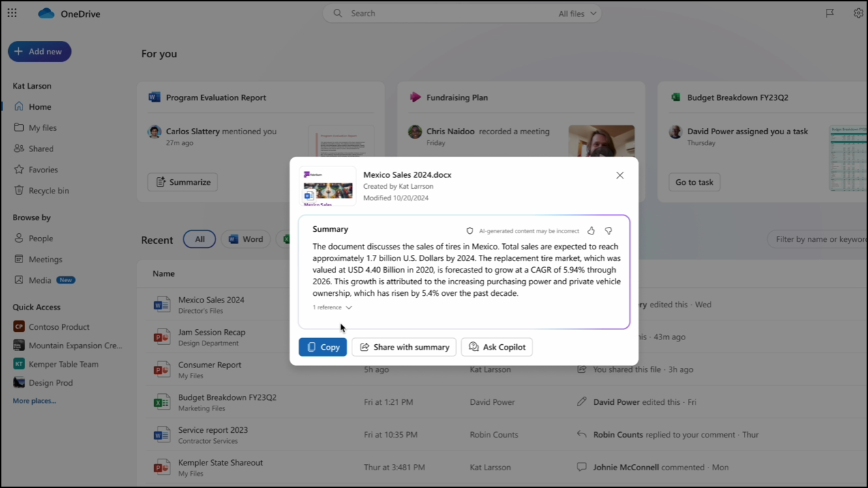Open Contoso Product quick access

[59, 327]
